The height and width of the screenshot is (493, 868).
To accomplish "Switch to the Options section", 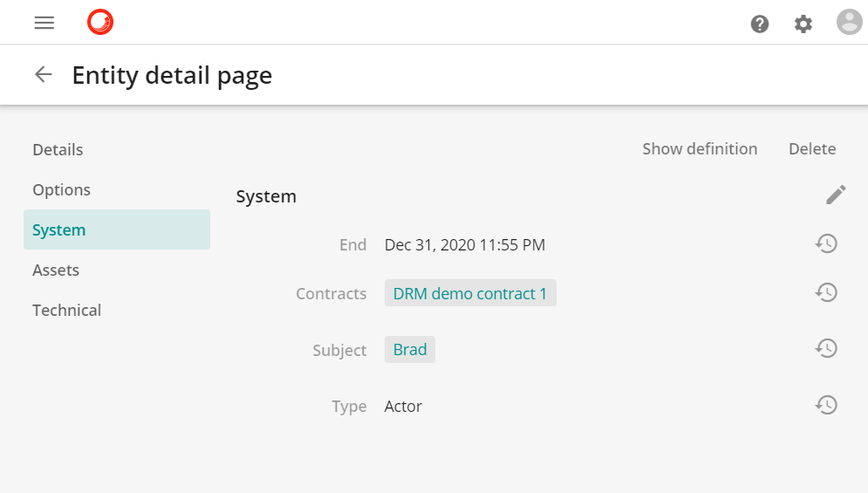I will (x=61, y=190).
